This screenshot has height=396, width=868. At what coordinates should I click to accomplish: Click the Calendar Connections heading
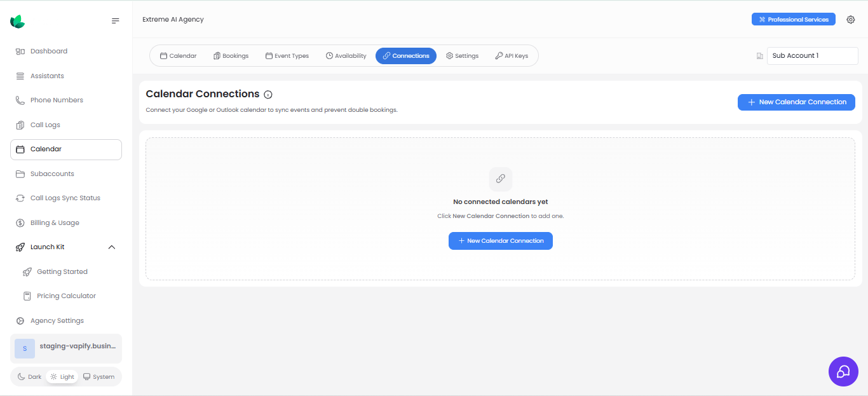click(x=203, y=94)
